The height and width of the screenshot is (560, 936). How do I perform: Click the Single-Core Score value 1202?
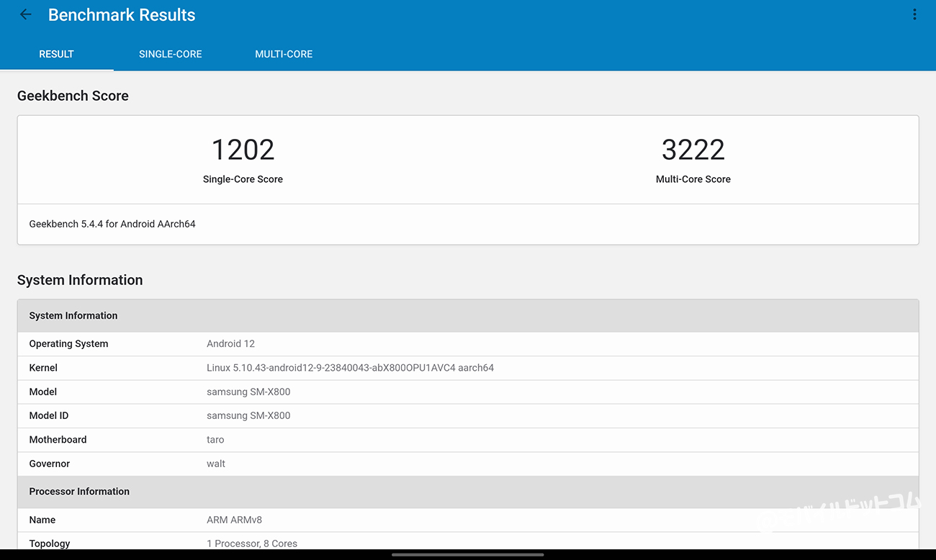pos(243,150)
